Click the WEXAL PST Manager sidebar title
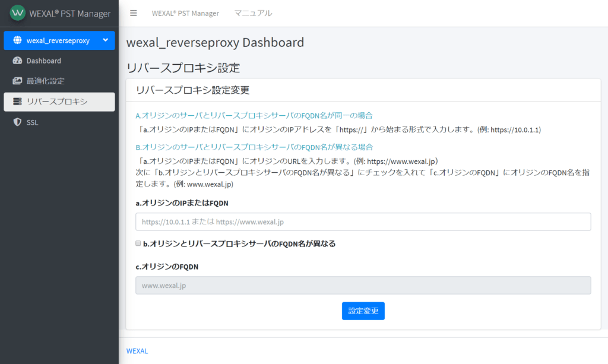Image resolution: width=608 pixels, height=364 pixels. 70,14
